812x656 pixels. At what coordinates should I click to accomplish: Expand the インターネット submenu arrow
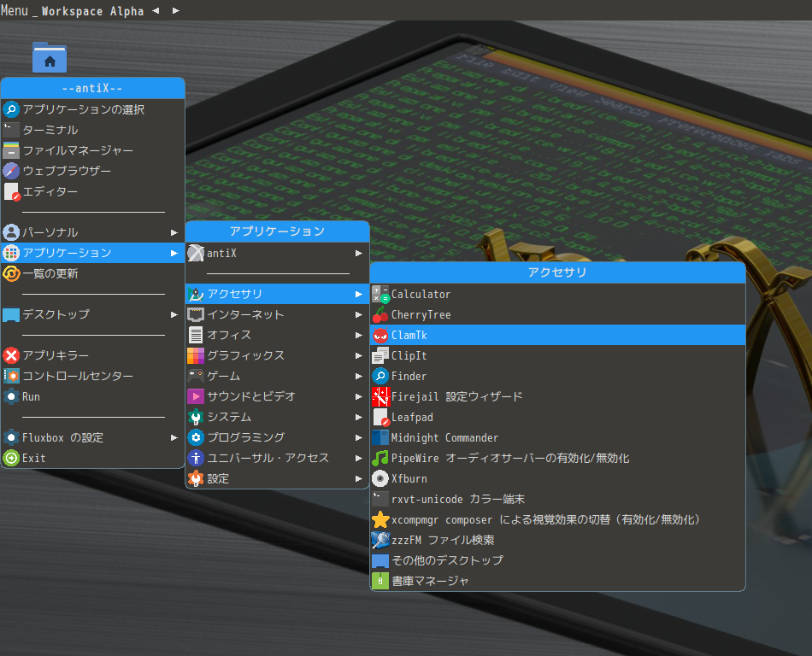(359, 314)
